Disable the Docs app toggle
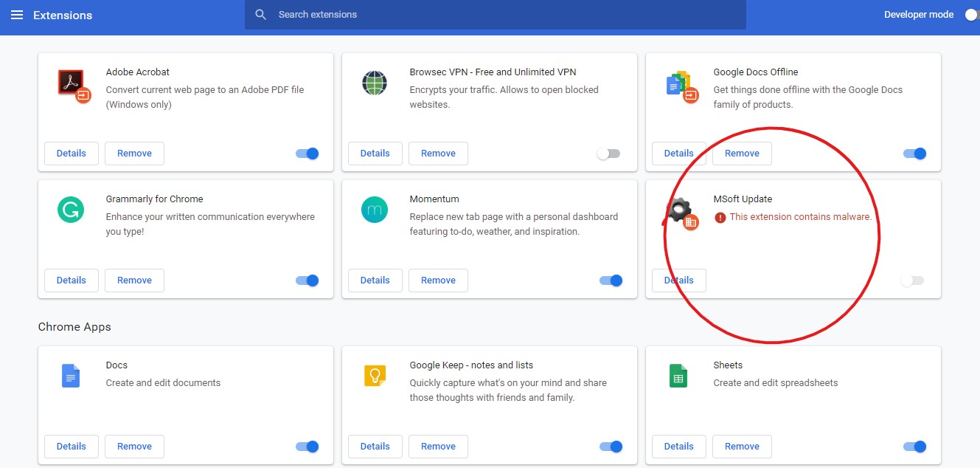This screenshot has height=468, width=980. tap(307, 447)
